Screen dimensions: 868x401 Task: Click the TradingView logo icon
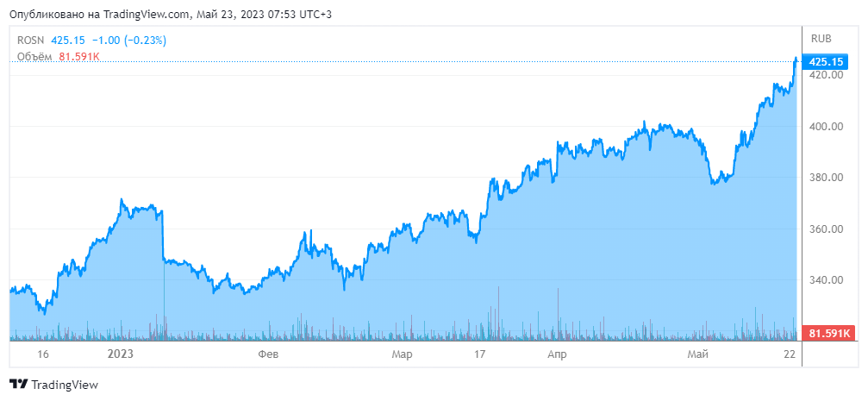(18, 385)
